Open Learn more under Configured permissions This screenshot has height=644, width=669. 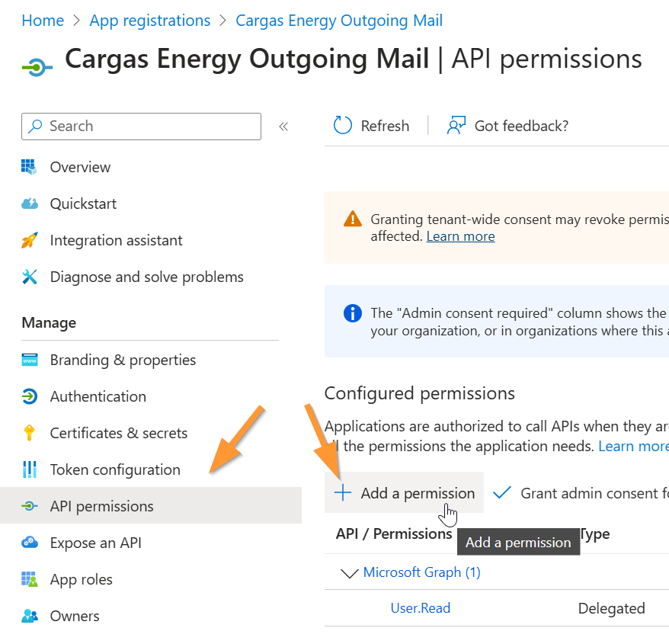coord(634,446)
